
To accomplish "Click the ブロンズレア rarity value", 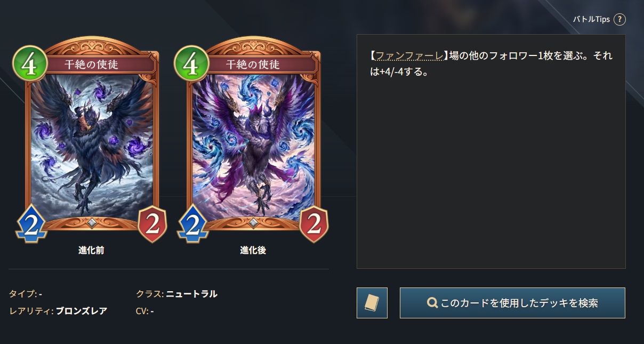I will 82,311.
